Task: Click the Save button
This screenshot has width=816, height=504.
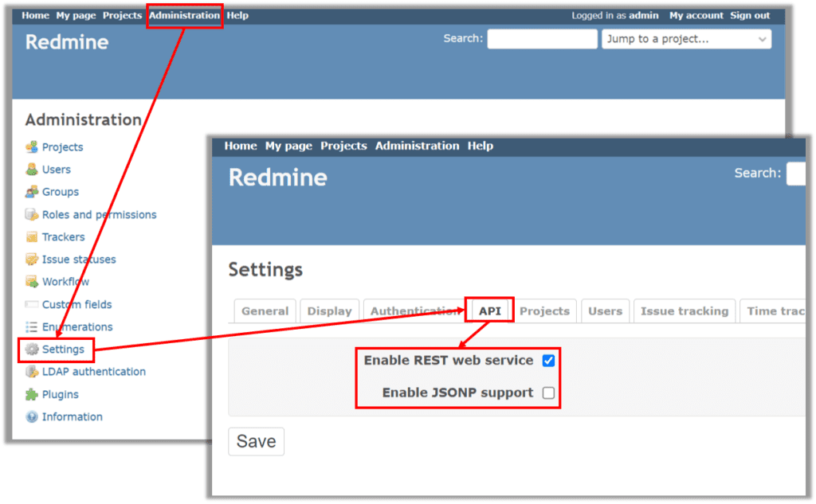Action: point(256,441)
